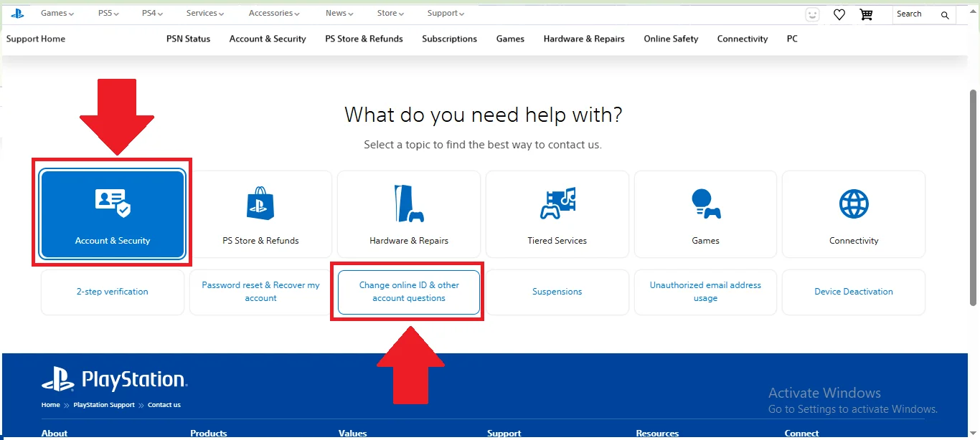Click the search magnifier icon
Viewport: 980px width, 440px height.
point(945,15)
